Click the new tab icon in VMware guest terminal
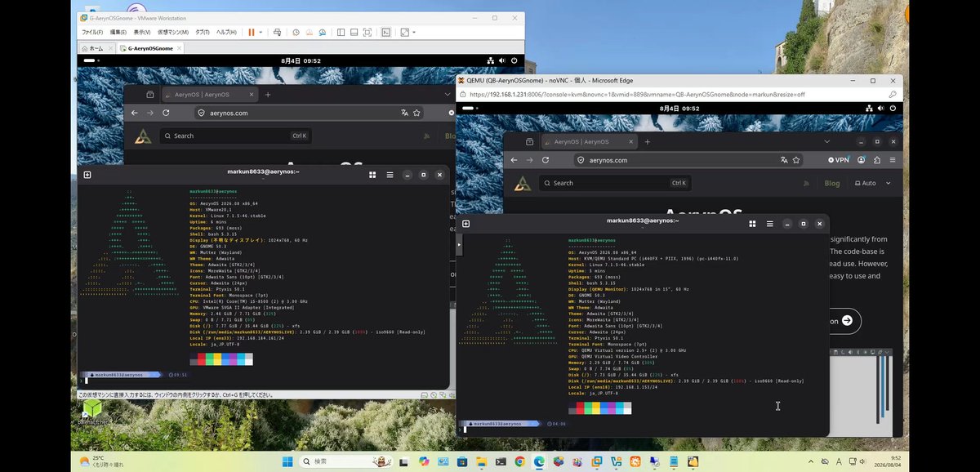980x472 pixels. tap(87, 175)
